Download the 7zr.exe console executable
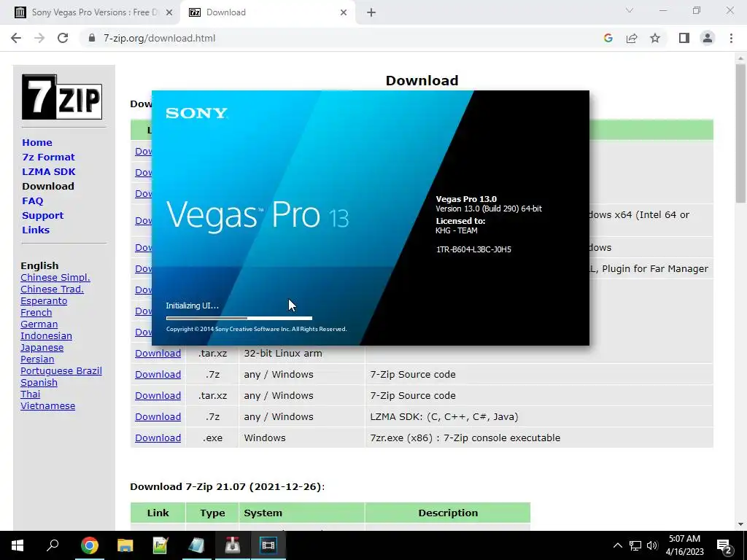Viewport: 747px width, 560px height. pyautogui.click(x=158, y=437)
